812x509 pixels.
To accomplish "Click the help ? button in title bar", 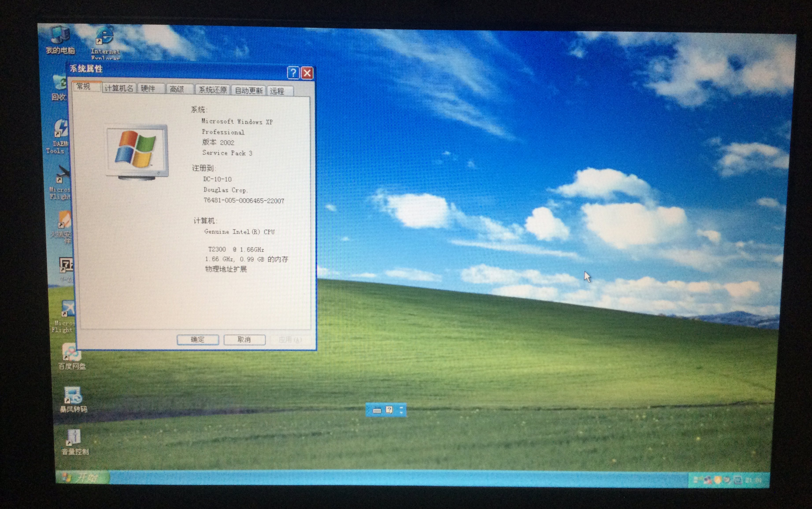I will pos(293,72).
